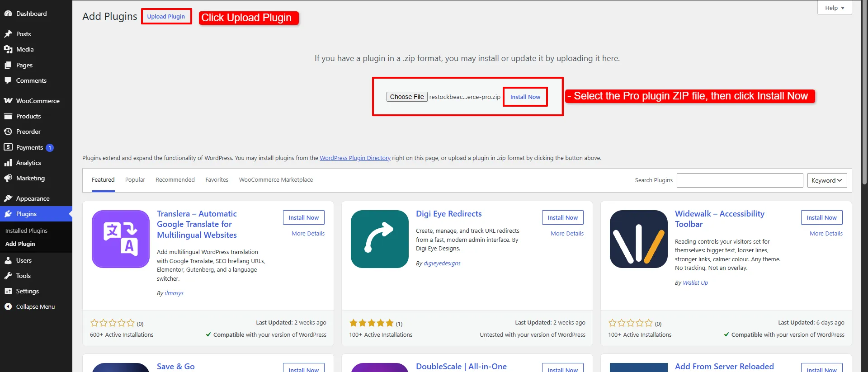Install the Widewalk Accessibility Toolbar plugin
The width and height of the screenshot is (868, 372).
click(822, 217)
